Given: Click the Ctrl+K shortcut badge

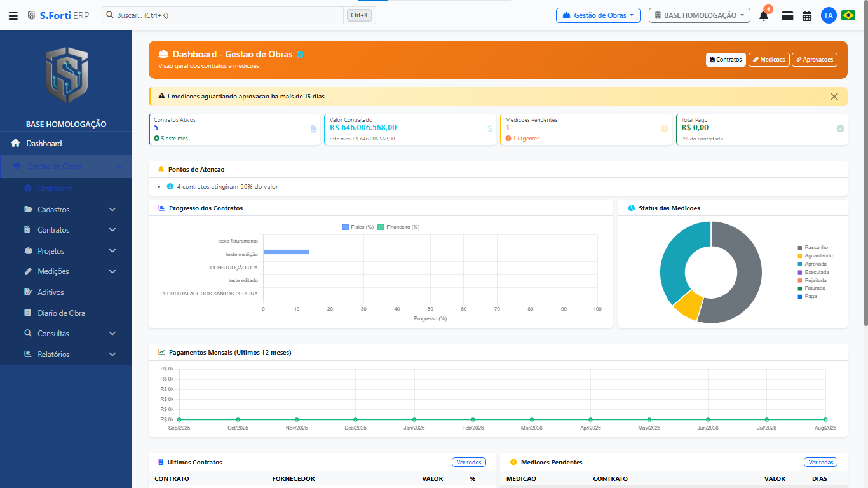Looking at the screenshot, I should pyautogui.click(x=360, y=15).
